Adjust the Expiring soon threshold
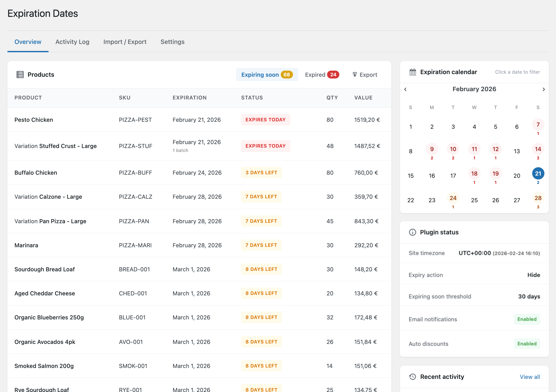Image resolution: width=556 pixels, height=392 pixels. (x=529, y=296)
